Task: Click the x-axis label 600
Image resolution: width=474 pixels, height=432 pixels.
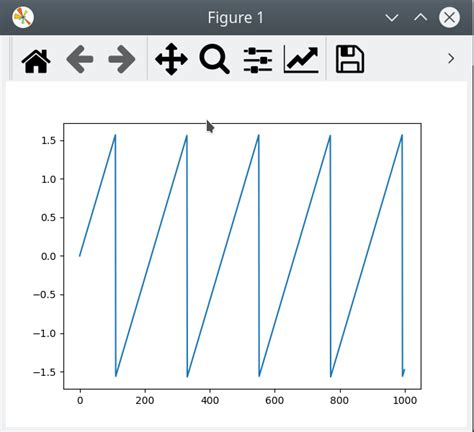Action: pyautogui.click(x=274, y=400)
